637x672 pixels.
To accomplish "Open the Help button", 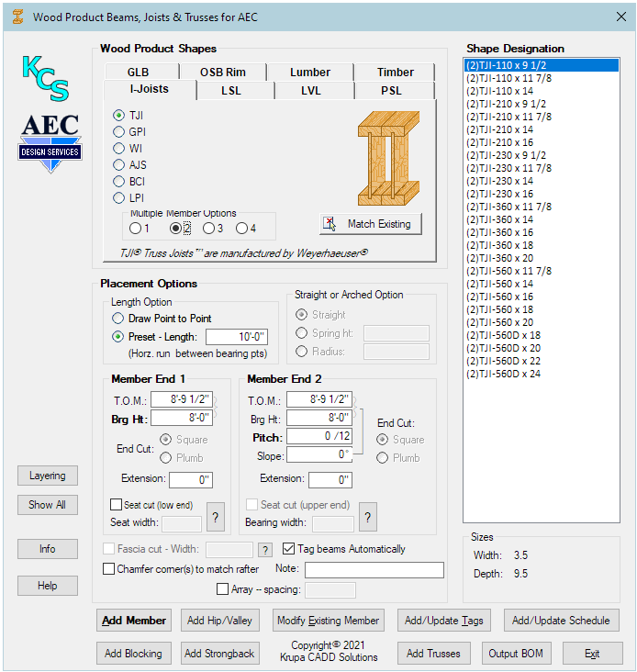I will click(48, 586).
